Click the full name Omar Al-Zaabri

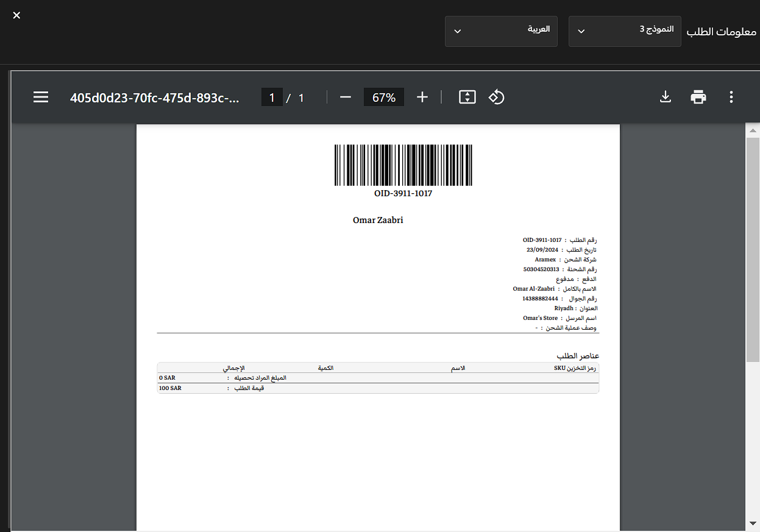point(534,289)
